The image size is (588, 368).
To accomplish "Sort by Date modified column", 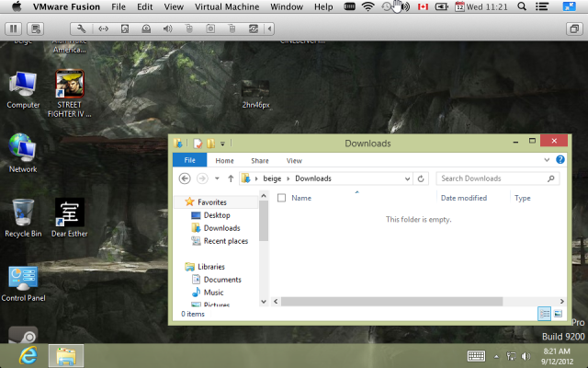I will click(464, 198).
